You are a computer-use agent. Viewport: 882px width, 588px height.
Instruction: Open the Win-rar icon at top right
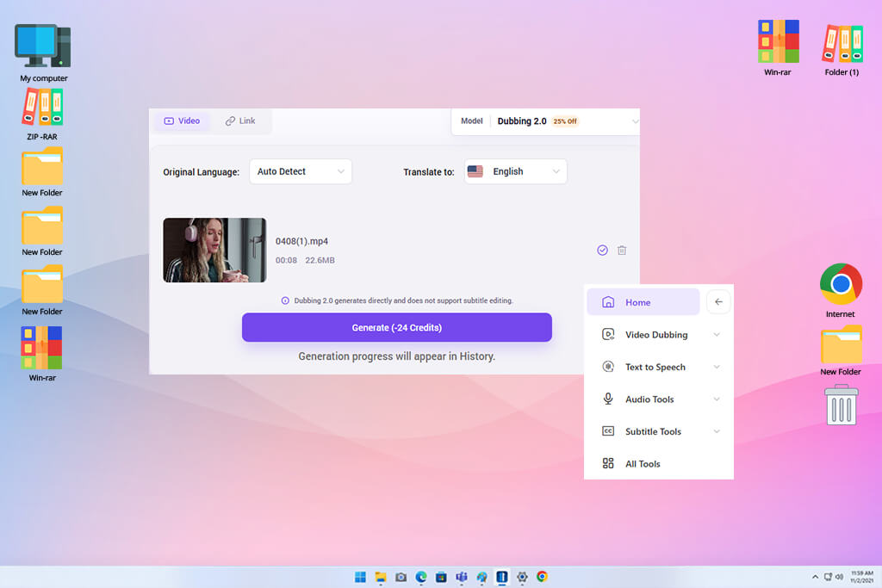tap(778, 48)
